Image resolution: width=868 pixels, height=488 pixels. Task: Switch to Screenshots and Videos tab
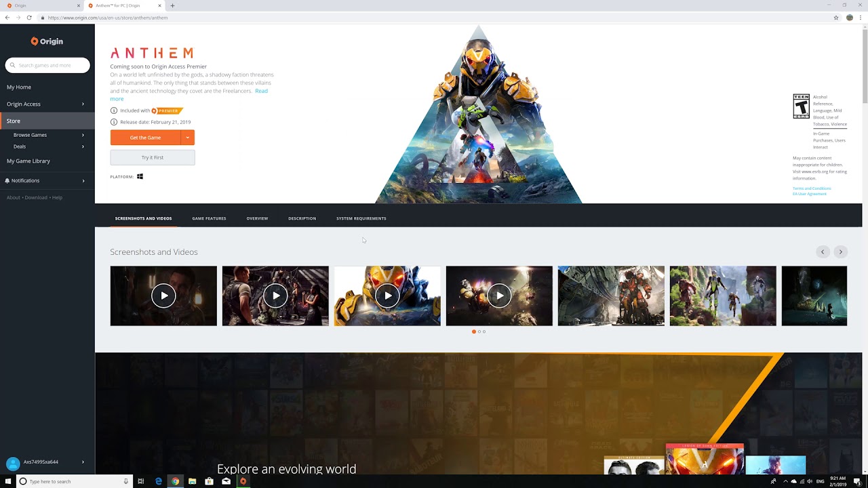[143, 218]
